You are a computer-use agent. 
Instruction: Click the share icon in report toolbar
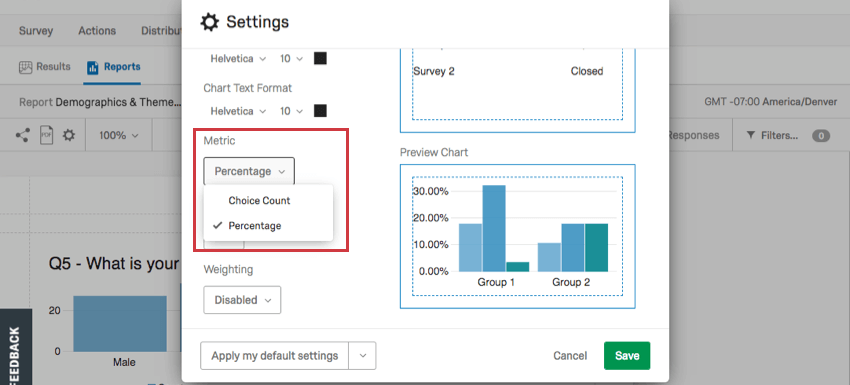pyautogui.click(x=22, y=135)
